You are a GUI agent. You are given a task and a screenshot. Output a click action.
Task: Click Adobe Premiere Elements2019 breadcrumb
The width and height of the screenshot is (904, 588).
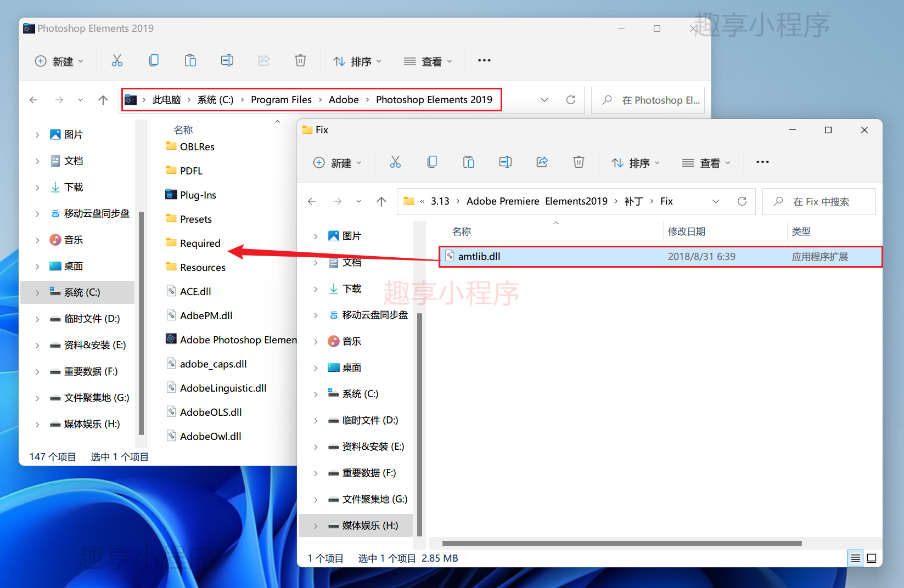tap(537, 201)
